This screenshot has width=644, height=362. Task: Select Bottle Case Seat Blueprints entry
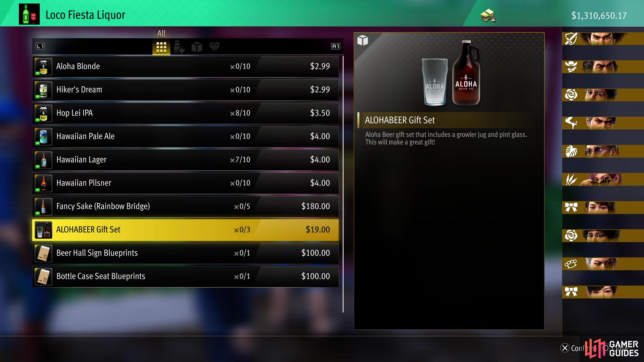tap(185, 277)
